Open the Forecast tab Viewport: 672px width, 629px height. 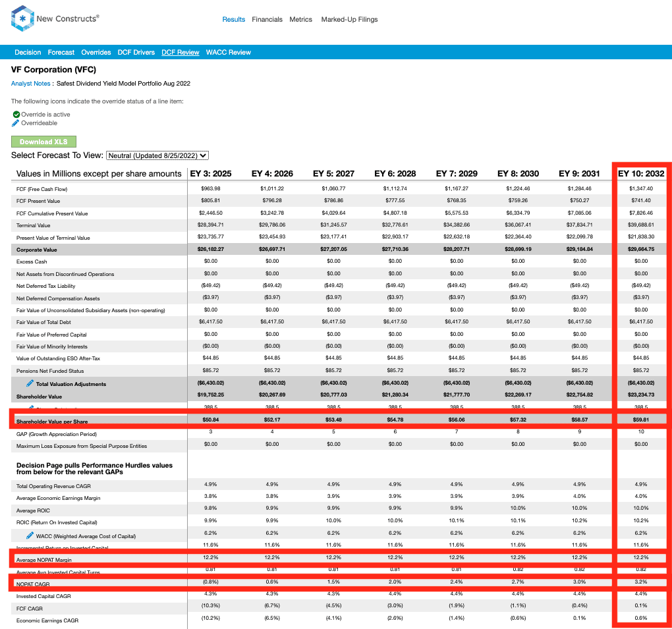point(61,52)
